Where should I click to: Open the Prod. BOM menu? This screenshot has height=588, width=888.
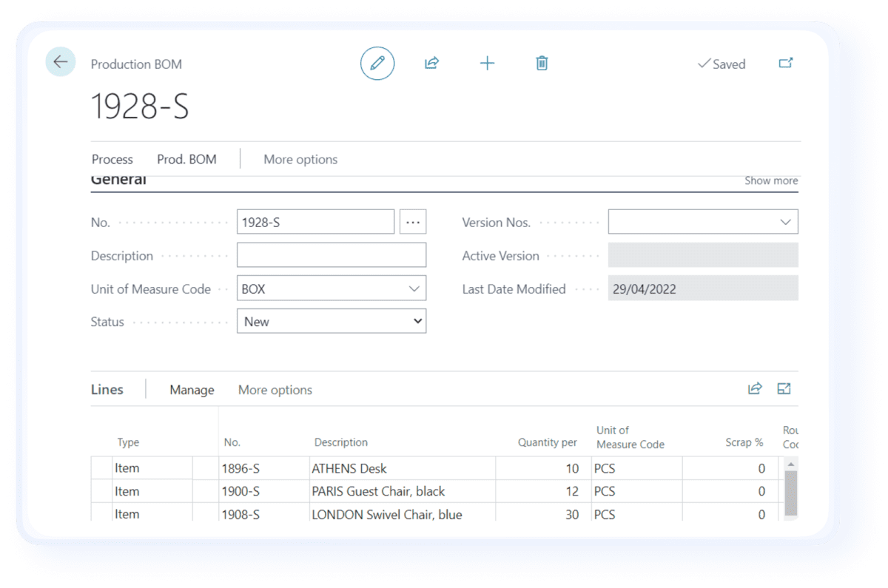coord(186,159)
